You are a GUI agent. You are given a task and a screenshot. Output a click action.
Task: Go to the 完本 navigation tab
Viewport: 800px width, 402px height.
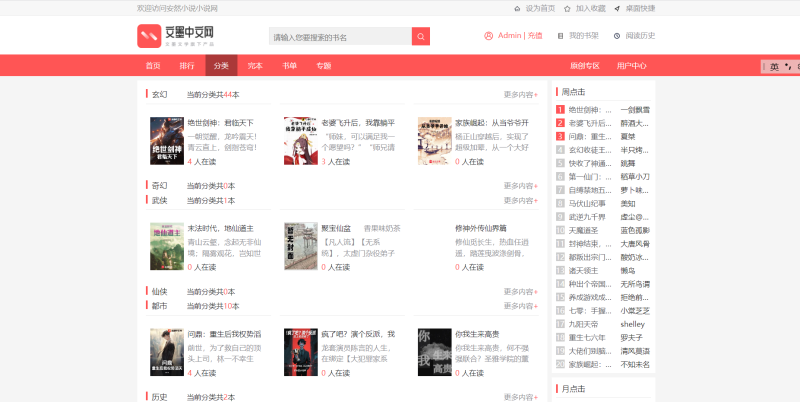pyautogui.click(x=255, y=66)
